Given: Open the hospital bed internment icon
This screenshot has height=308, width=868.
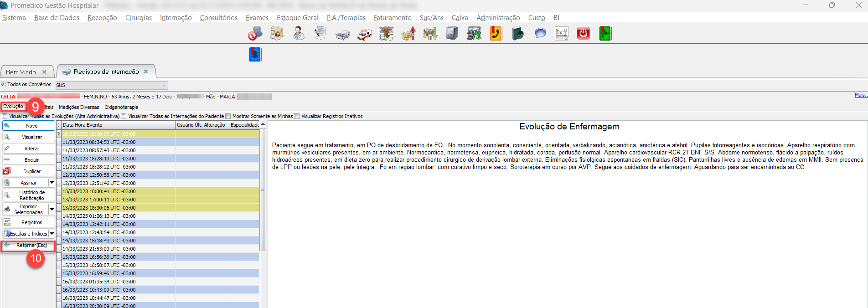Looking at the screenshot, I should [x=342, y=34].
